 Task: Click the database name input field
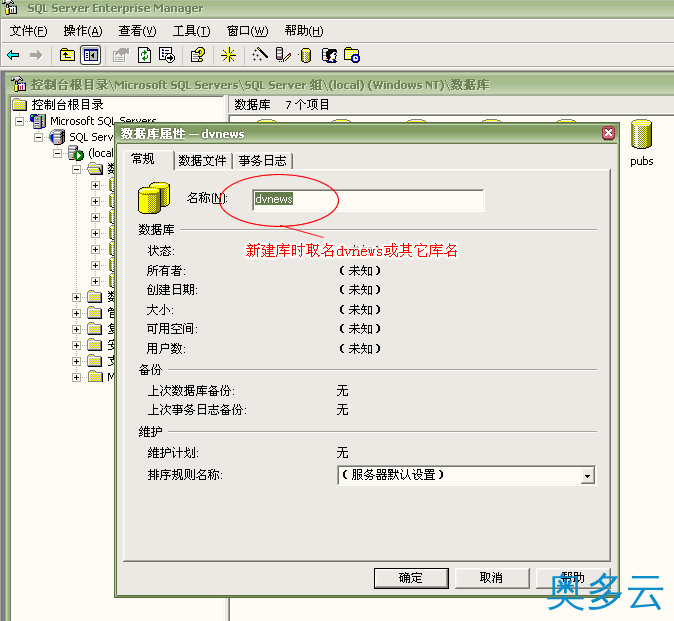368,200
